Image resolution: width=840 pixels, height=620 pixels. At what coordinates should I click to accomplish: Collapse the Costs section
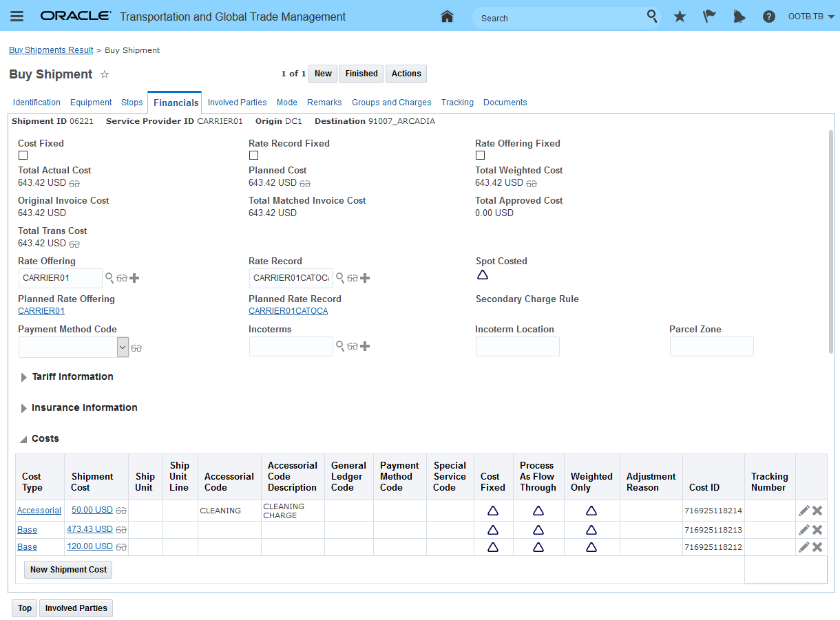[23, 439]
